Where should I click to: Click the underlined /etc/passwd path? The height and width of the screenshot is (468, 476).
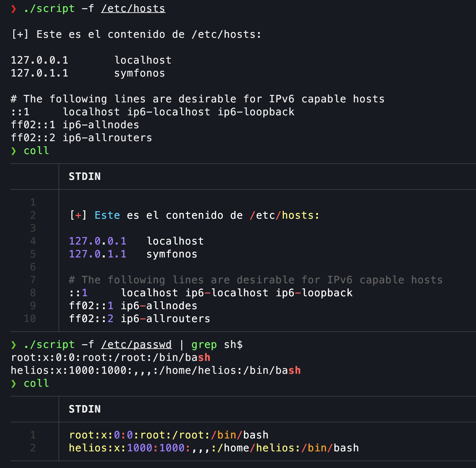pos(136,345)
